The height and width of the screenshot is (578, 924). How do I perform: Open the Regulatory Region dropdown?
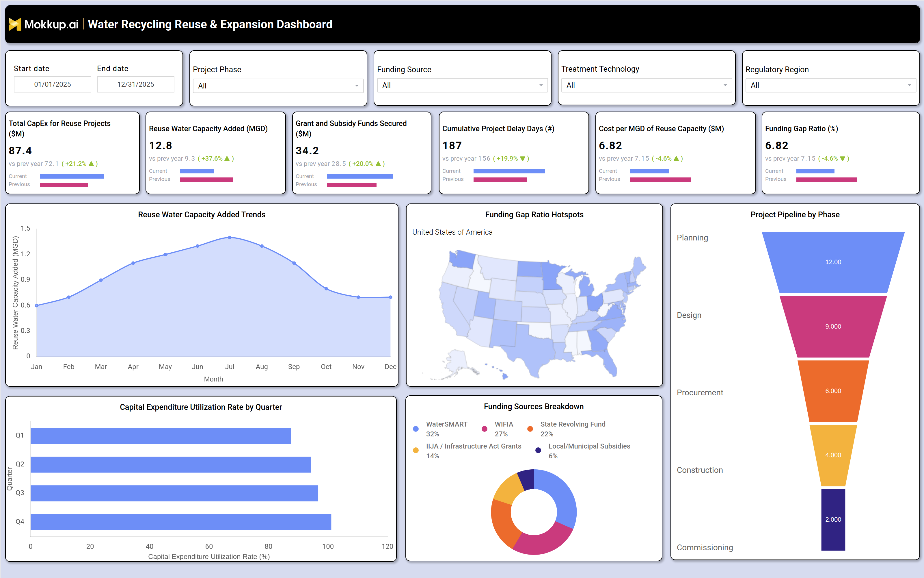pyautogui.click(x=831, y=85)
